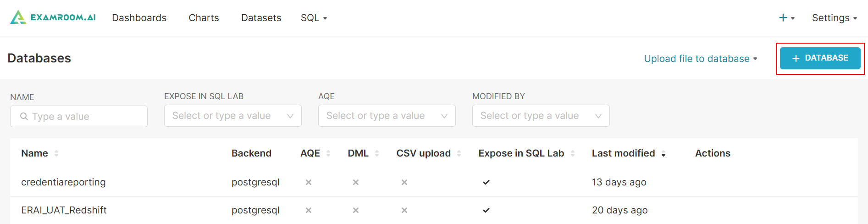Click the Expose in SQL Lab checkmark for ERAI_UAT_Redshift
The image size is (868, 224).
click(x=487, y=210)
